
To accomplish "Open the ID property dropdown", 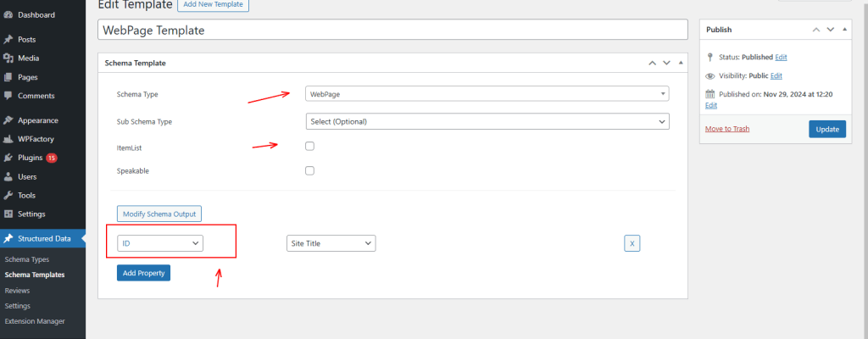I will click(160, 243).
